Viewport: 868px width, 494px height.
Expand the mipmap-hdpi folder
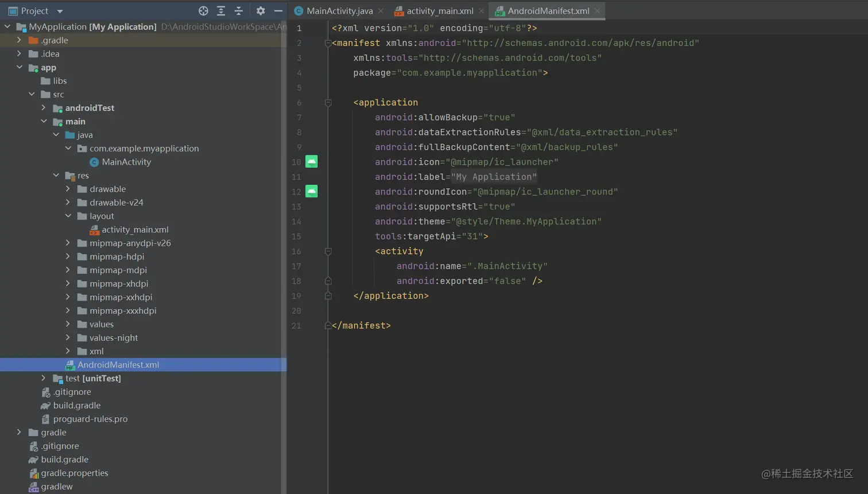pyautogui.click(x=68, y=256)
